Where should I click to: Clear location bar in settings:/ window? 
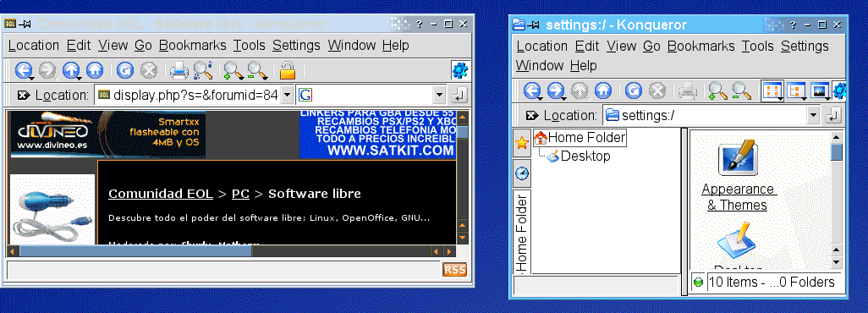click(531, 115)
